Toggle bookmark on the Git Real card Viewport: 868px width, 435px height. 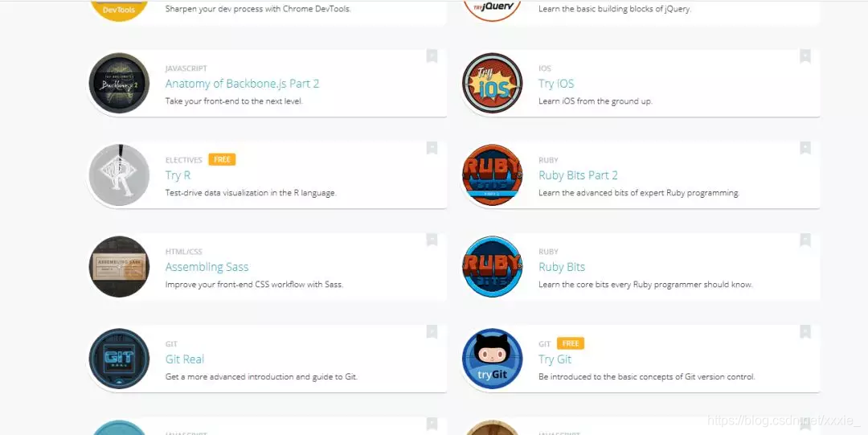432,331
